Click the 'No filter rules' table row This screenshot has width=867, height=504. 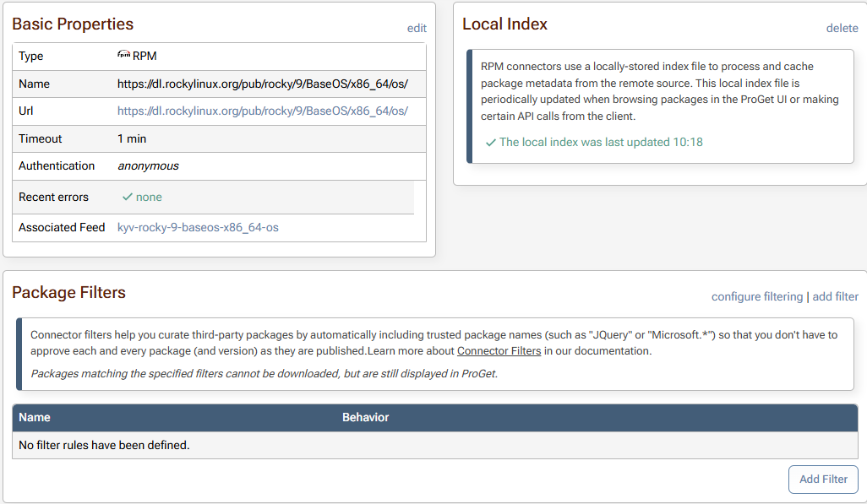coord(104,445)
